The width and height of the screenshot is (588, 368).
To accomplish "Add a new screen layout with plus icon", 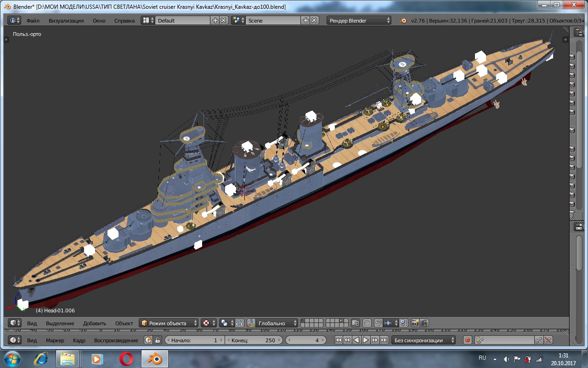I will [215, 21].
